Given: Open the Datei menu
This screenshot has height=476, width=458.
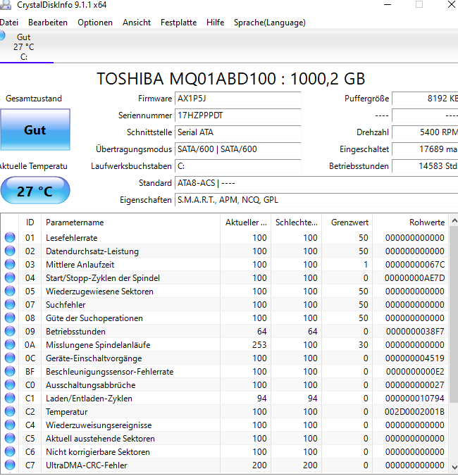Looking at the screenshot, I should (8, 23).
